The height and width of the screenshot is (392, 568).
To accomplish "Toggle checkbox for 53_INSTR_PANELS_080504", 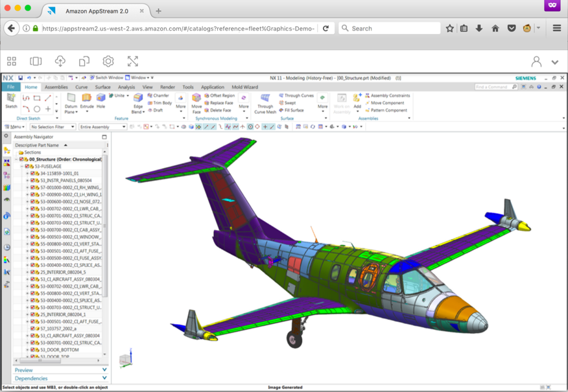I will (33, 181).
